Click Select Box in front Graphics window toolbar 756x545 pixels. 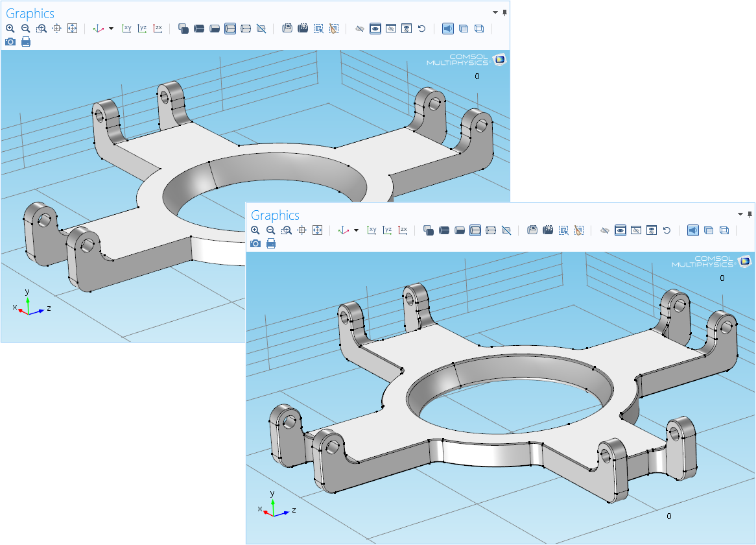click(x=532, y=230)
